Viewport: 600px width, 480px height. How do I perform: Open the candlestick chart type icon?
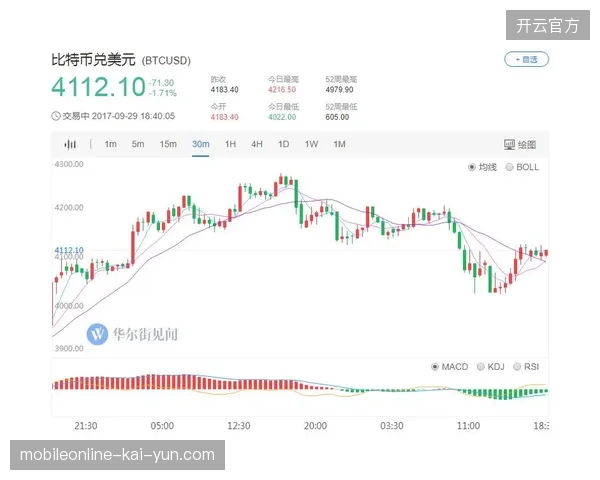[x=70, y=144]
